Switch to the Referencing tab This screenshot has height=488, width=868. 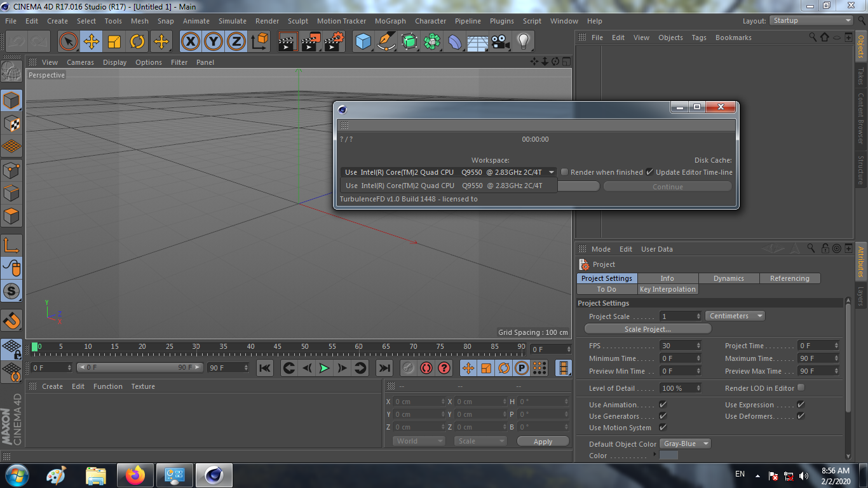coord(790,278)
